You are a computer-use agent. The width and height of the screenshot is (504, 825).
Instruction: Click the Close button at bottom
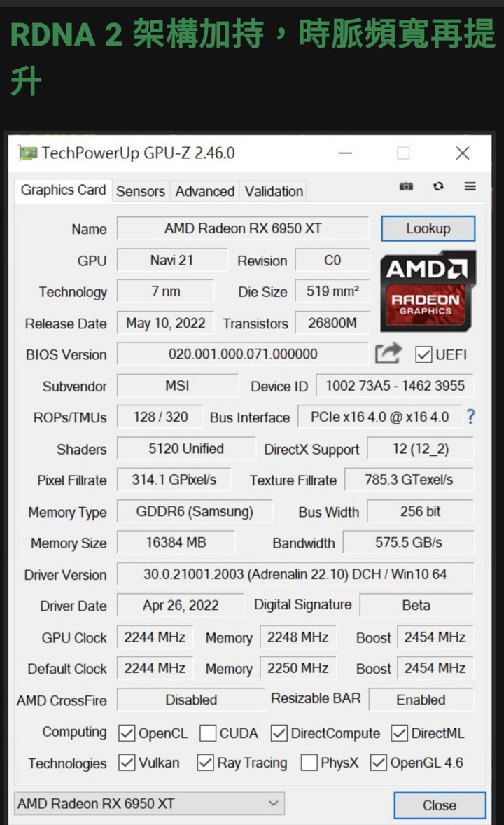click(440, 805)
